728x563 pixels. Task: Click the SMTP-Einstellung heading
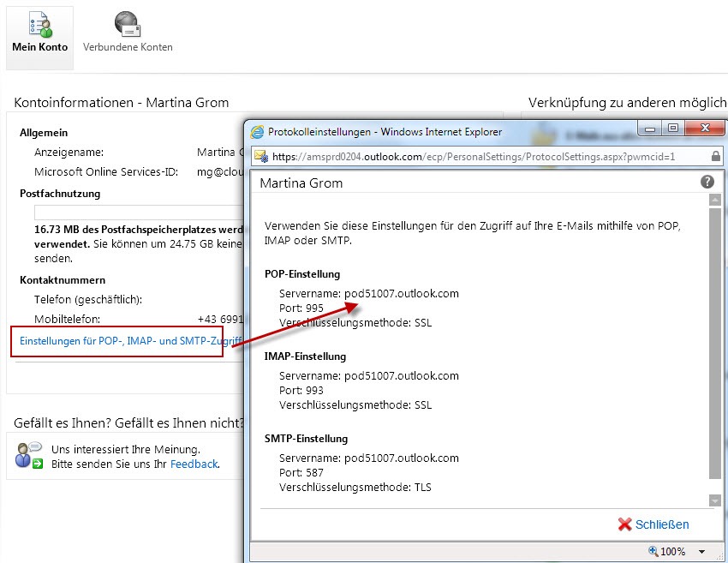coord(306,439)
